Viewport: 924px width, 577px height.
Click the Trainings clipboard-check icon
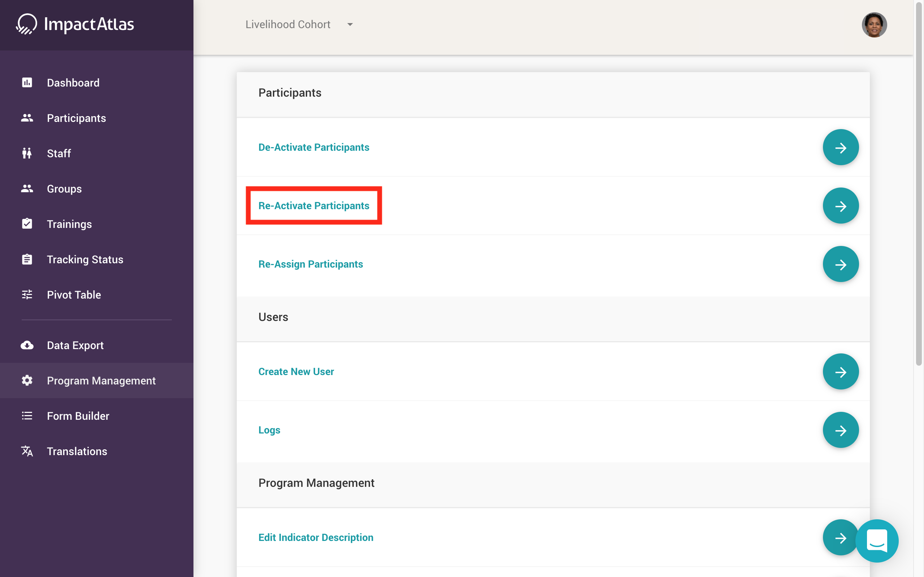tap(27, 224)
